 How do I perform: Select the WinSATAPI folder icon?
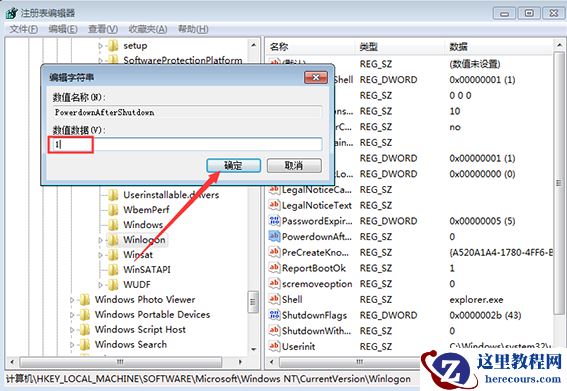(x=113, y=270)
